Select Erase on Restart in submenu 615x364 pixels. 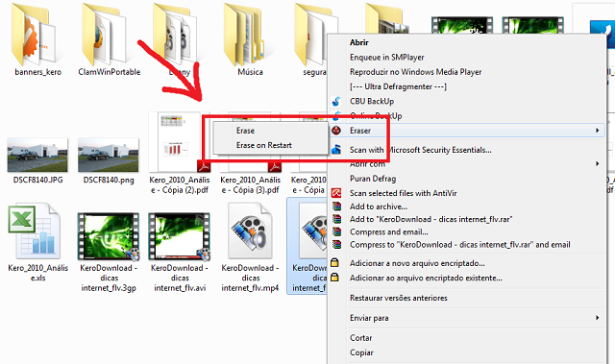pos(264,145)
